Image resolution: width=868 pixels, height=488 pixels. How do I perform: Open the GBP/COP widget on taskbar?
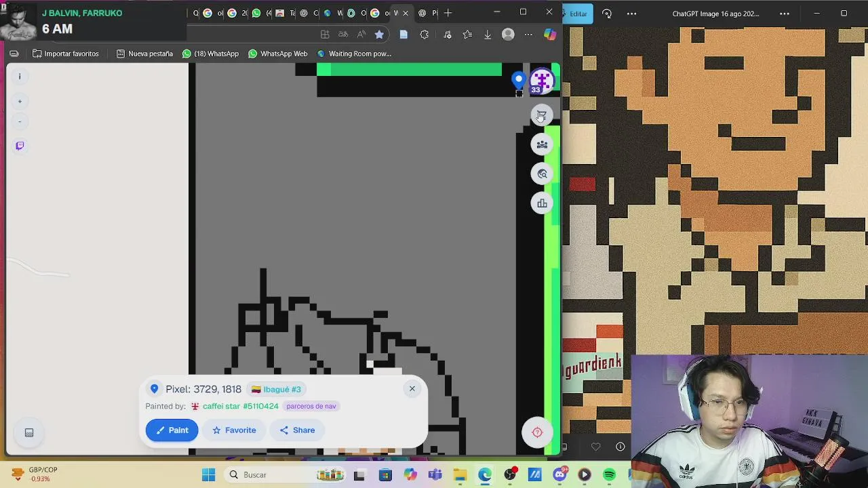tap(35, 474)
